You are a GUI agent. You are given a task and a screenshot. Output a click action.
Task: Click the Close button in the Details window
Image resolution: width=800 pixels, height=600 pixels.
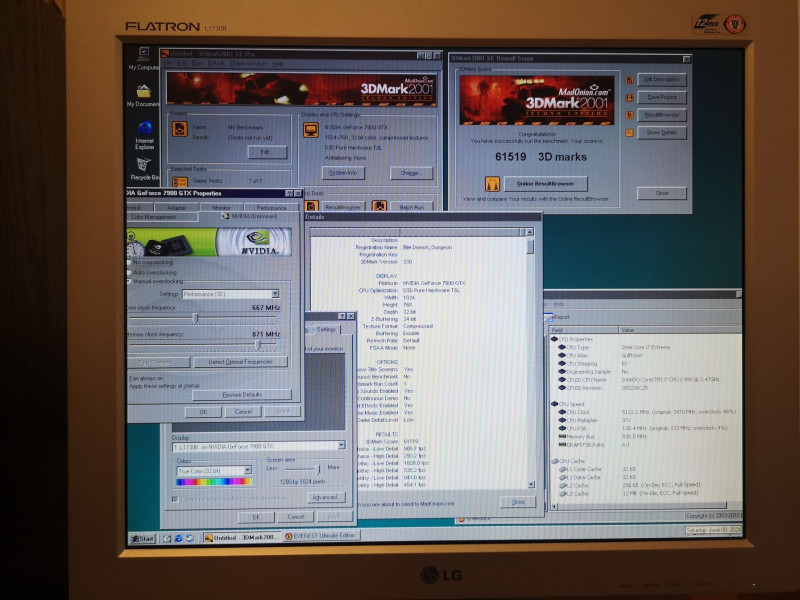coord(518,502)
